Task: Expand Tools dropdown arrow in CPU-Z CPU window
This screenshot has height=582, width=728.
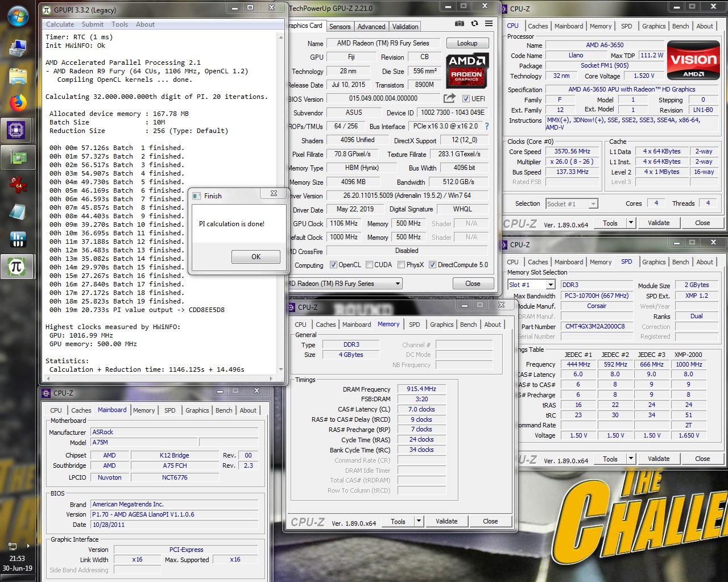Action: pyautogui.click(x=631, y=223)
